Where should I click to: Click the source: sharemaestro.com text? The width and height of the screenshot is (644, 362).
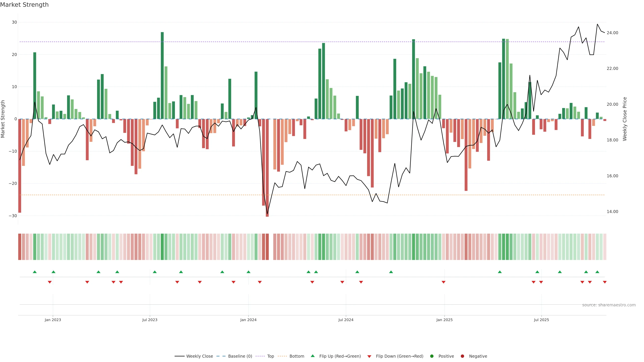pos(609,305)
